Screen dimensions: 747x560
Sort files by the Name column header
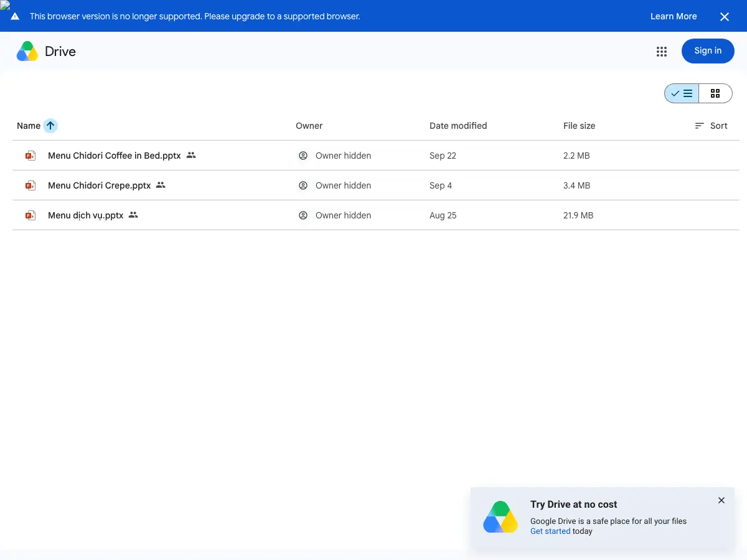pos(29,126)
